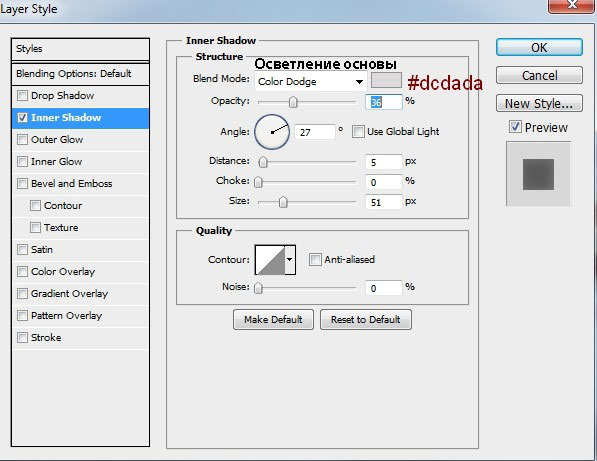597x461 pixels.
Task: Click the Noise slider handle
Action: [258, 288]
